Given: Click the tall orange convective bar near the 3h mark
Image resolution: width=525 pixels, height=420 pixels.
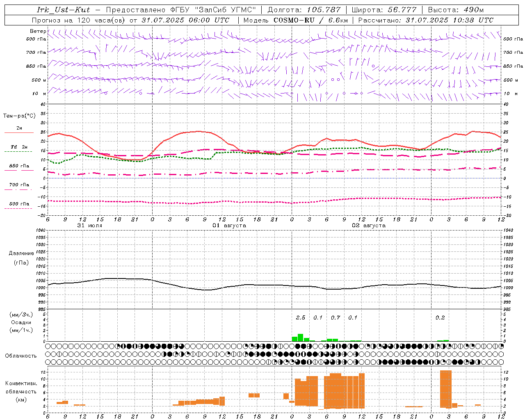Looking at the screenshot, I should point(446,389).
